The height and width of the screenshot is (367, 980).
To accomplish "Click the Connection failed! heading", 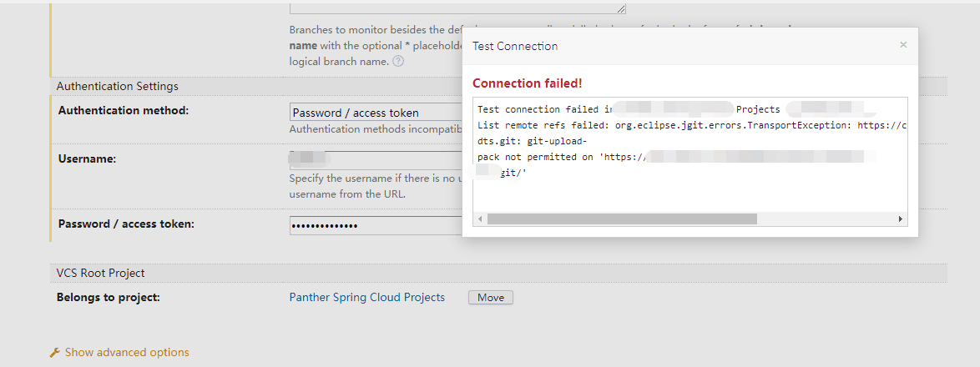I will click(528, 83).
